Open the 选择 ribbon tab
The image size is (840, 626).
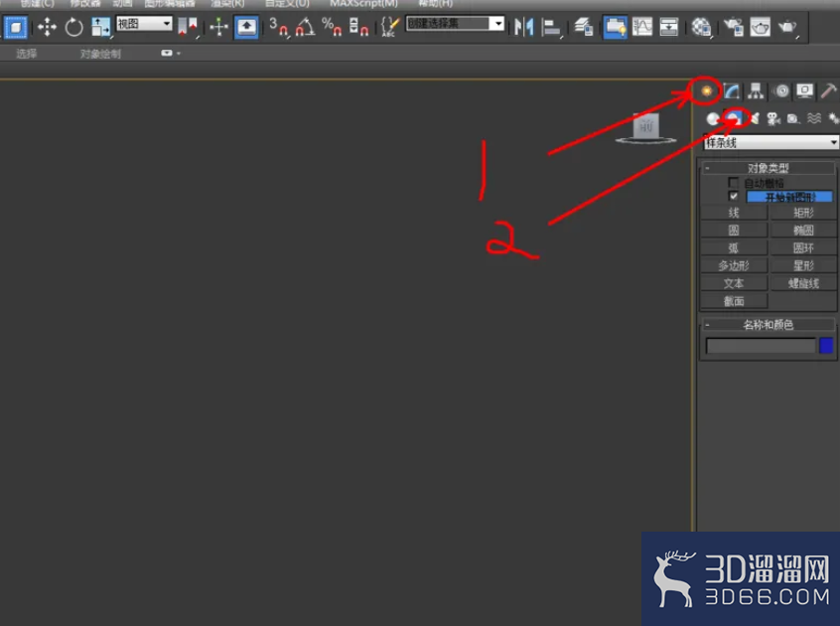click(x=26, y=54)
